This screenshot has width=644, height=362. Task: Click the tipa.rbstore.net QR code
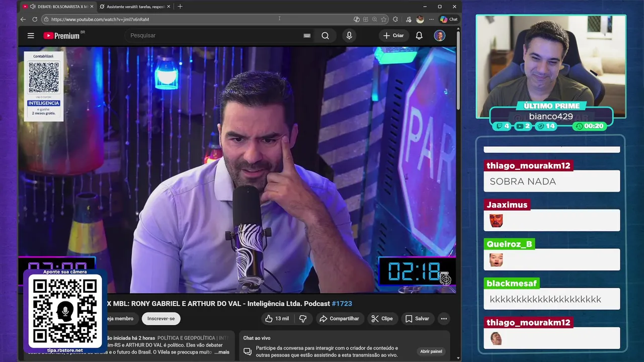click(x=65, y=311)
